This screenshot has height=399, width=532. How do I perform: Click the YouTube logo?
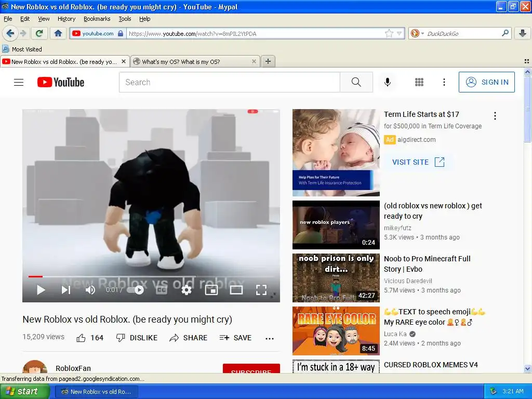(61, 82)
